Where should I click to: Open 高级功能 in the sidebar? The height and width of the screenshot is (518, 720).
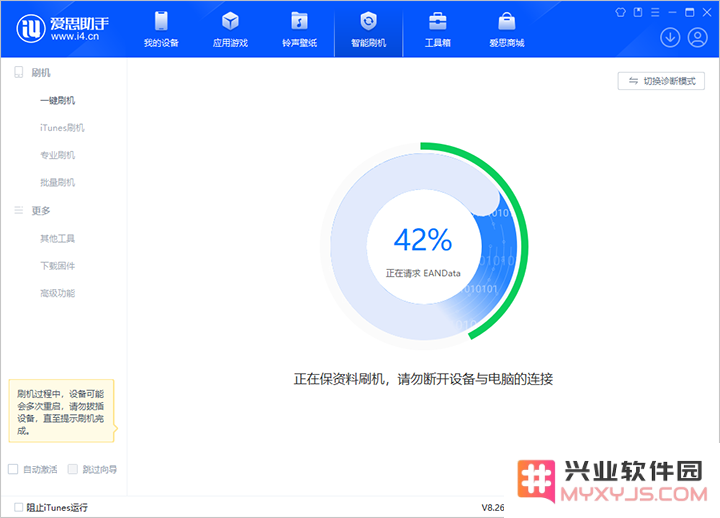(x=57, y=293)
